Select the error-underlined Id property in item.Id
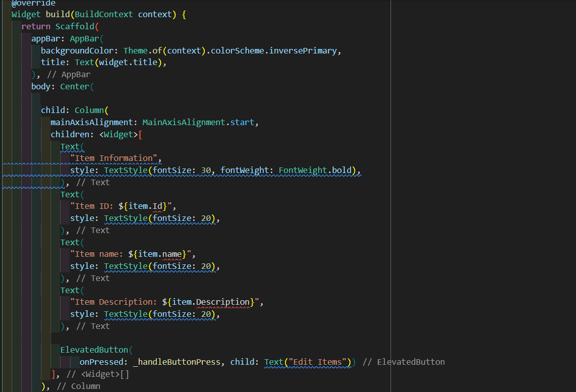The height and width of the screenshot is (392, 576). click(x=158, y=206)
